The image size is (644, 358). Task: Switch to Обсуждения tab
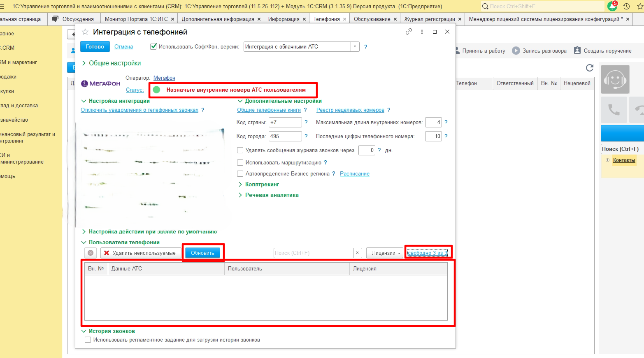tap(74, 19)
